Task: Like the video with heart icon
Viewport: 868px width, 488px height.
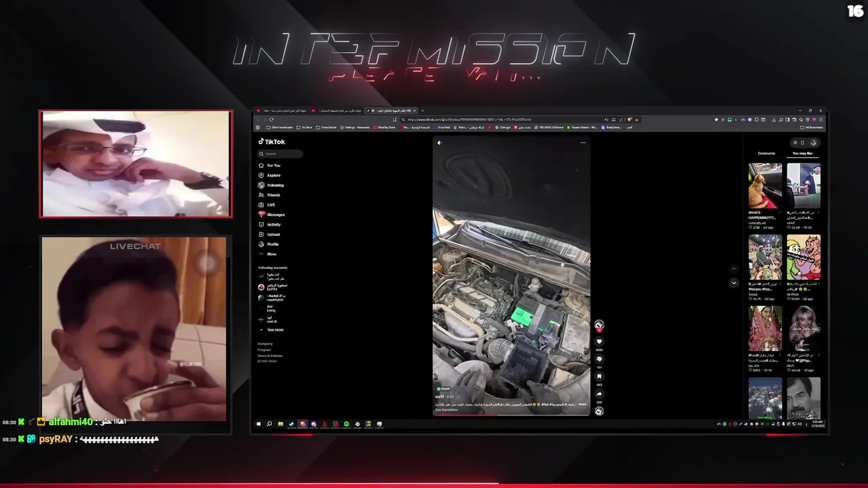Action: pyautogui.click(x=599, y=342)
